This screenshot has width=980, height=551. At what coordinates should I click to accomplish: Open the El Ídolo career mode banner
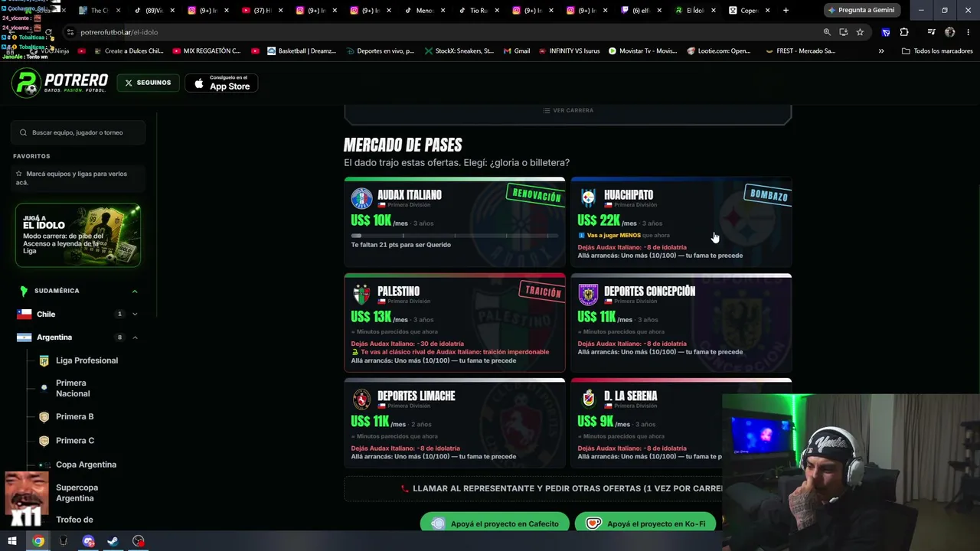tap(78, 235)
